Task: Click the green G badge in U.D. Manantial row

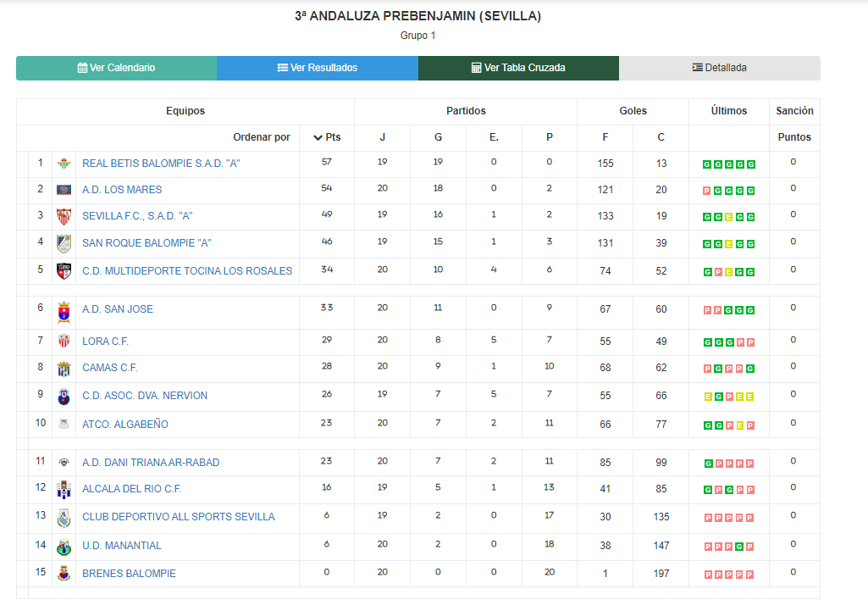Action: 739,547
